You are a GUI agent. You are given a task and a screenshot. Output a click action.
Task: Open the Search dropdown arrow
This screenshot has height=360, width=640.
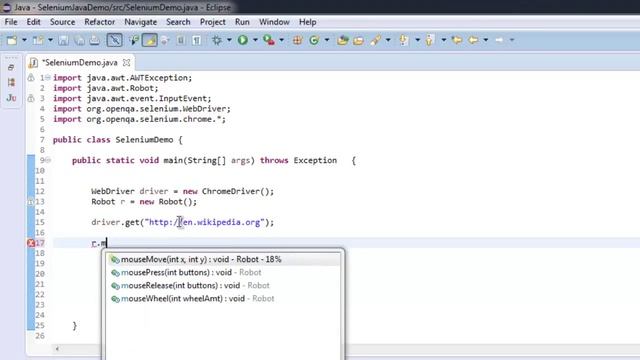(388, 40)
